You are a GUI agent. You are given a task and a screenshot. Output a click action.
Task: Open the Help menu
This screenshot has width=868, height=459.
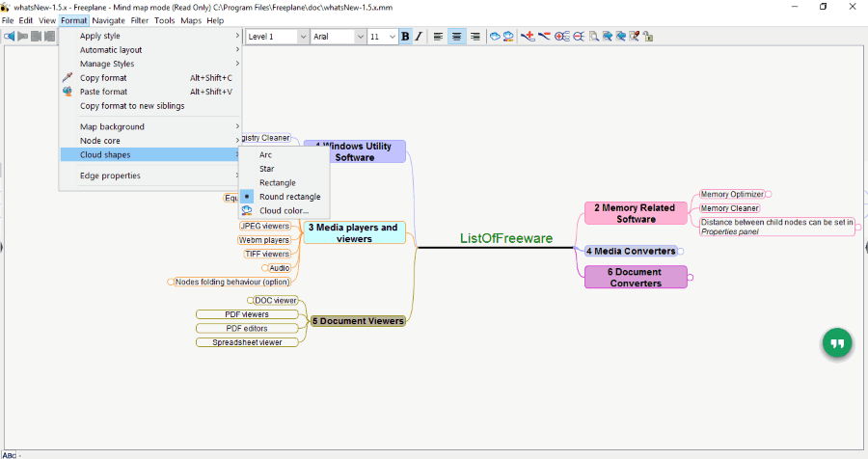point(215,20)
